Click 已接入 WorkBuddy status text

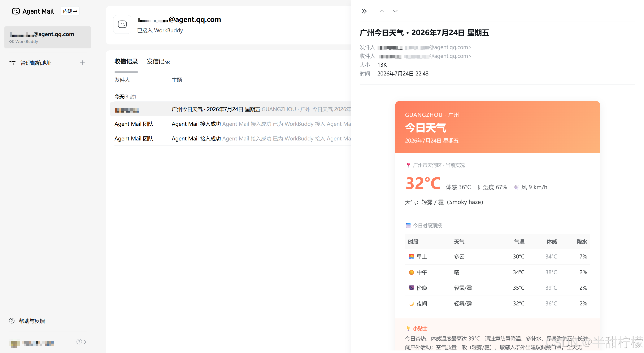[x=160, y=30]
